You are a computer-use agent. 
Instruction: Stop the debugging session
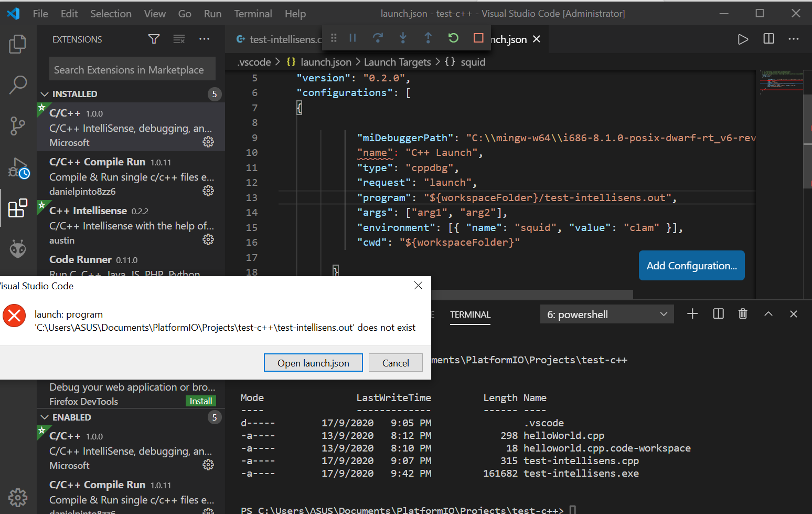(478, 38)
